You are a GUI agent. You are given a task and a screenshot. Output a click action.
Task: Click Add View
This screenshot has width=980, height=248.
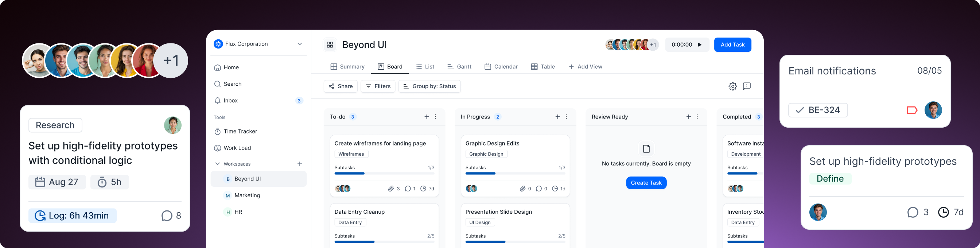click(586, 67)
